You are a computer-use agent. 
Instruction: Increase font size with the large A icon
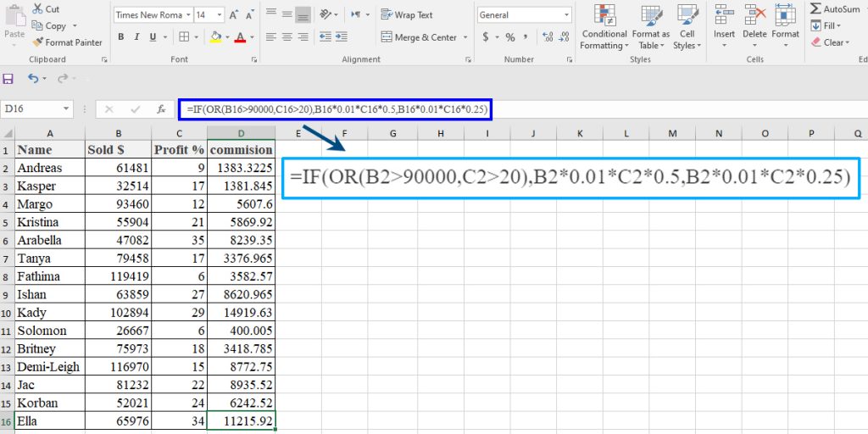pos(234,15)
